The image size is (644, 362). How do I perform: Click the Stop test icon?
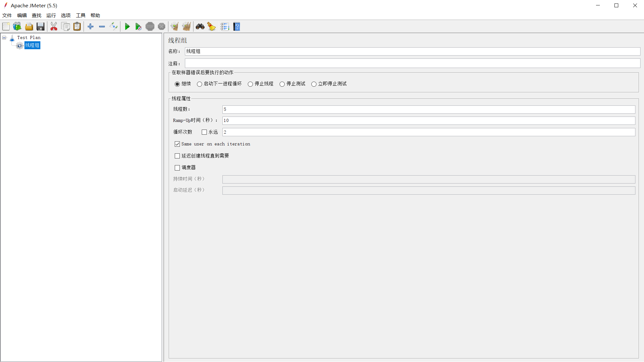pyautogui.click(x=150, y=27)
